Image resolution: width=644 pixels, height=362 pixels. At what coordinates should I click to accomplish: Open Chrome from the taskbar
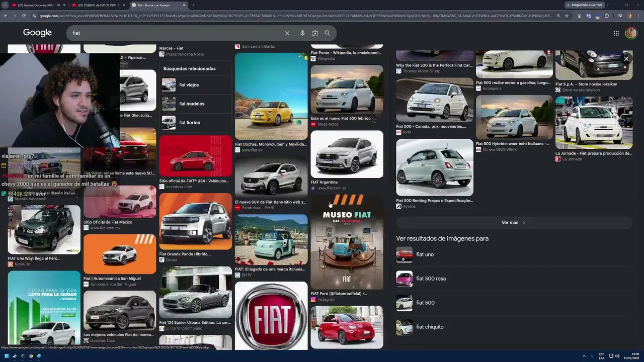(x=31, y=356)
